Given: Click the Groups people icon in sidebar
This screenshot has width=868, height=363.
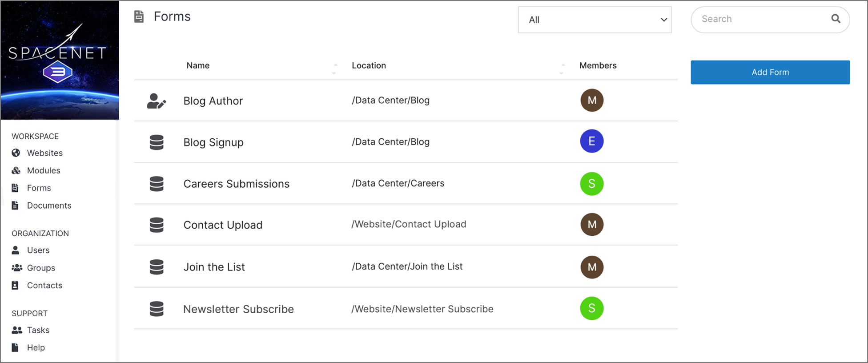Looking at the screenshot, I should pos(17,268).
